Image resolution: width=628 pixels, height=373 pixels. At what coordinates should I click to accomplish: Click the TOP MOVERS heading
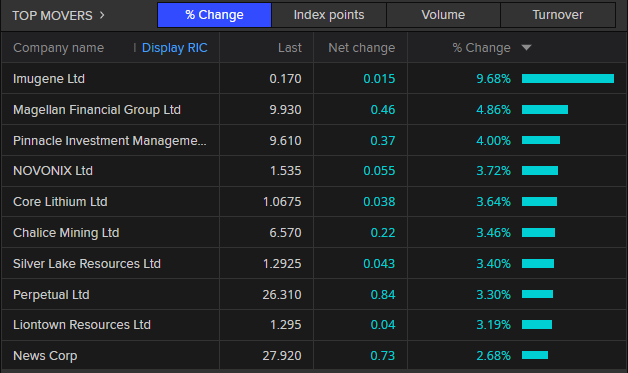(x=52, y=16)
